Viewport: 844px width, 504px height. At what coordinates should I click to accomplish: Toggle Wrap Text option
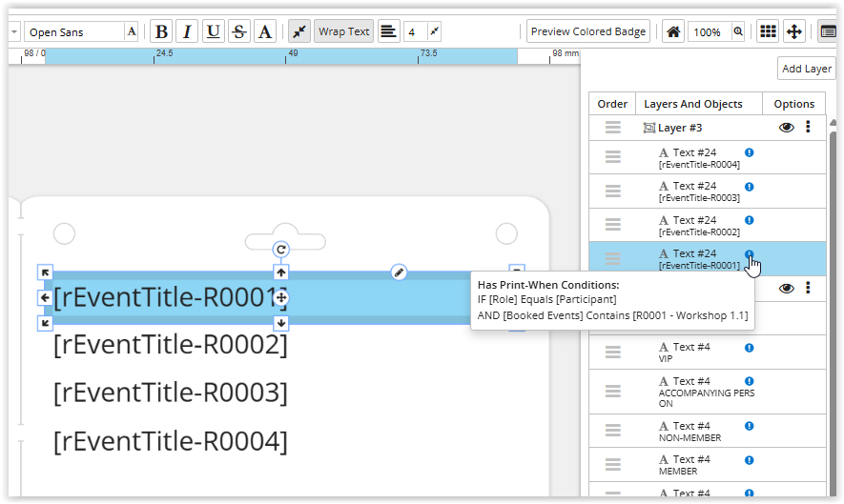(x=343, y=31)
